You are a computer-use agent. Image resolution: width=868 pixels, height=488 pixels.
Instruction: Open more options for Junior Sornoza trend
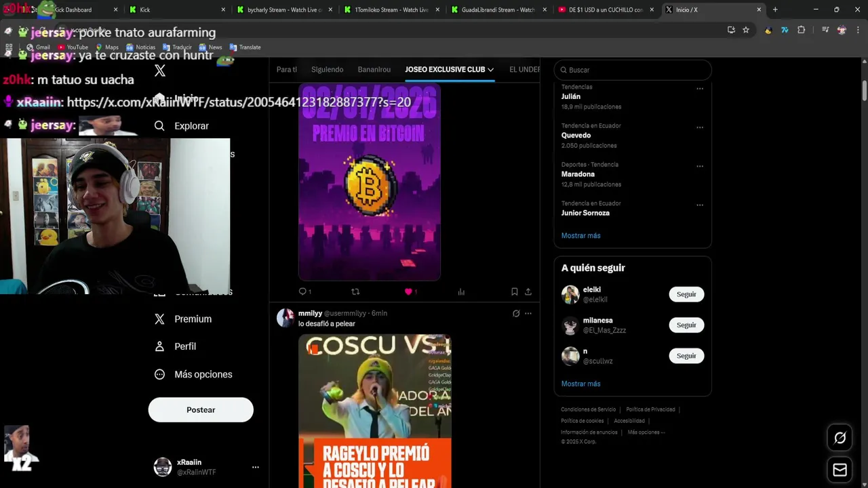click(700, 205)
